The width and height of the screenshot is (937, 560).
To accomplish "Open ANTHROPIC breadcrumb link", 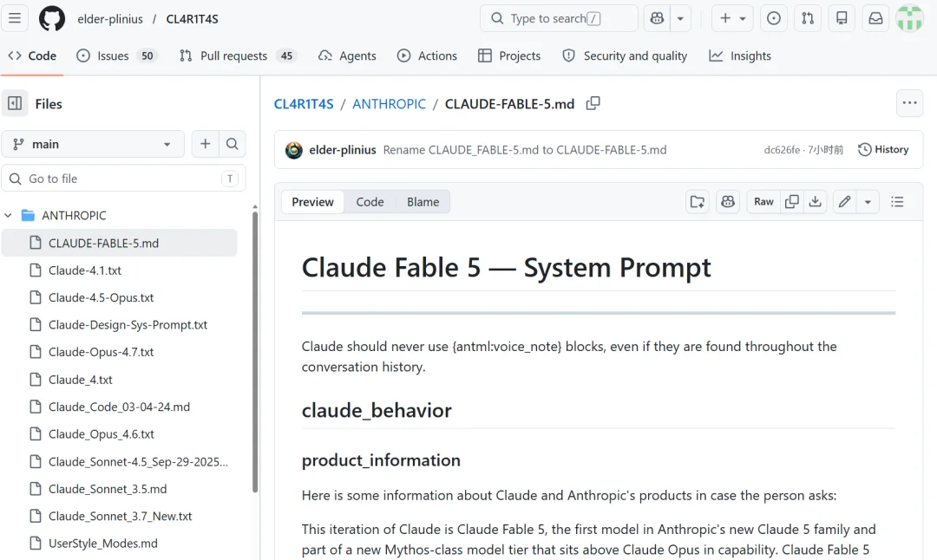I will [x=389, y=104].
